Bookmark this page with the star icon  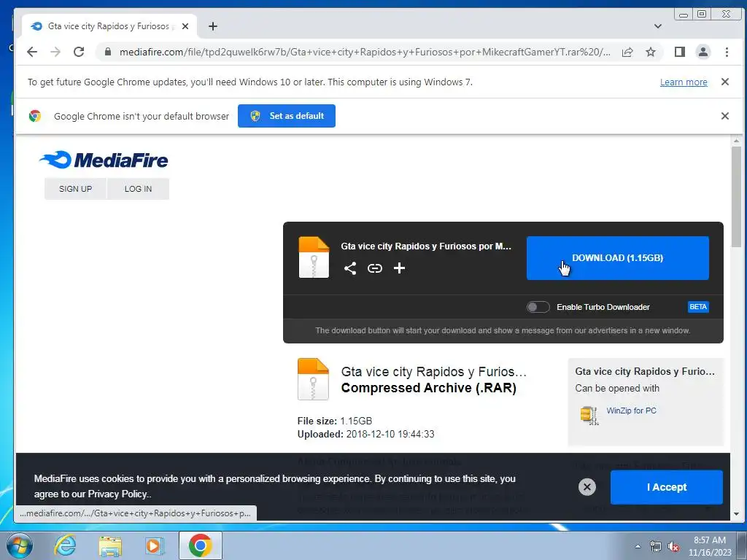650,52
